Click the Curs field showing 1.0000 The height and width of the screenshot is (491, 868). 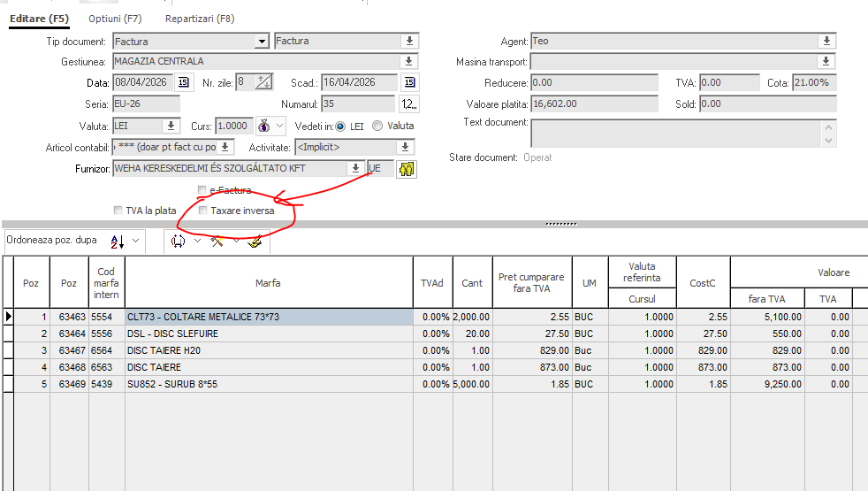tap(235, 126)
